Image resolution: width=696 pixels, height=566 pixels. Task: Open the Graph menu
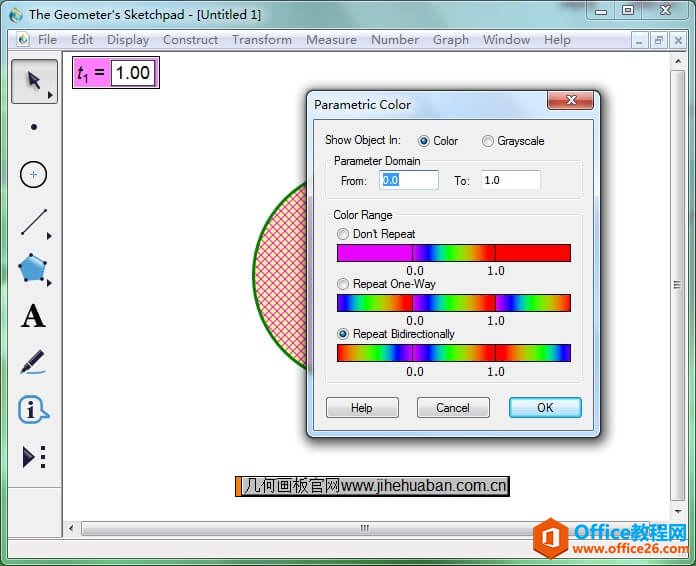tap(451, 40)
